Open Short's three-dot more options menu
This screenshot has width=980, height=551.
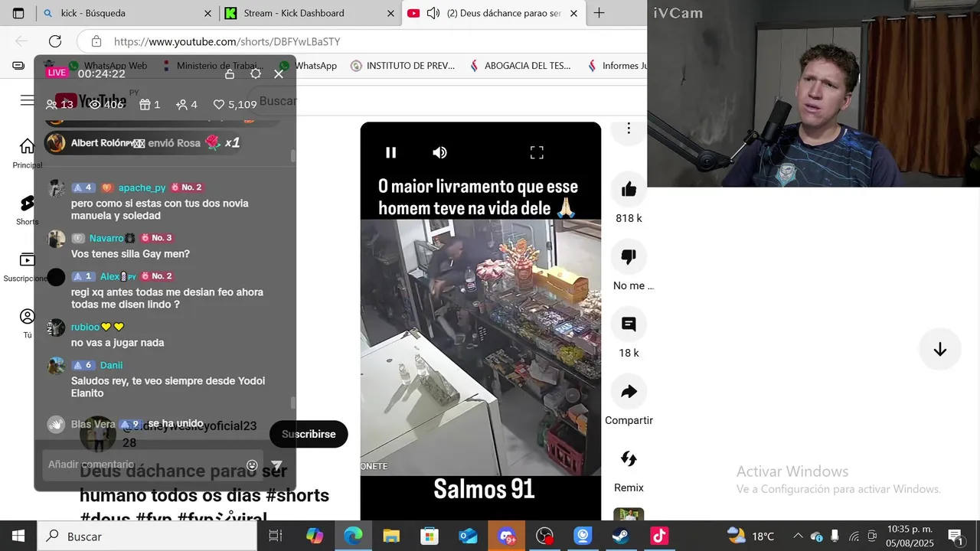point(629,129)
